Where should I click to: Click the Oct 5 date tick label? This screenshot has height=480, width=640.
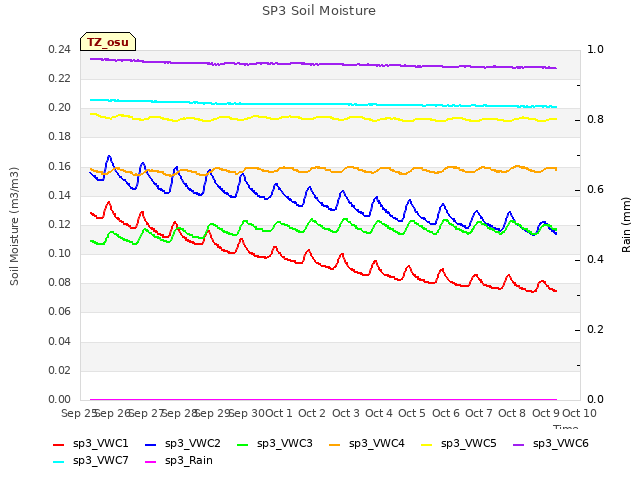coord(412,413)
